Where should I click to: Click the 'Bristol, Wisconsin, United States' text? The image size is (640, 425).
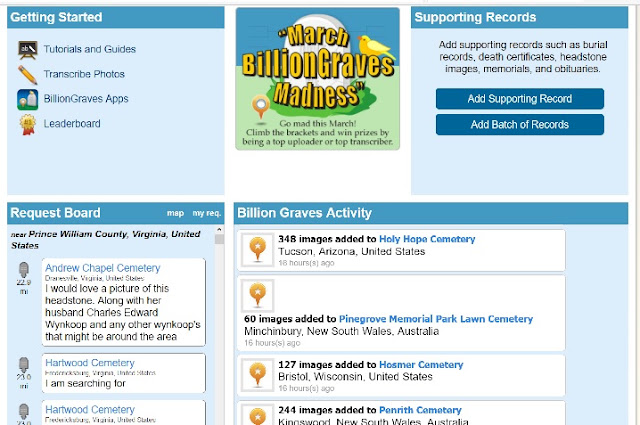(355, 376)
